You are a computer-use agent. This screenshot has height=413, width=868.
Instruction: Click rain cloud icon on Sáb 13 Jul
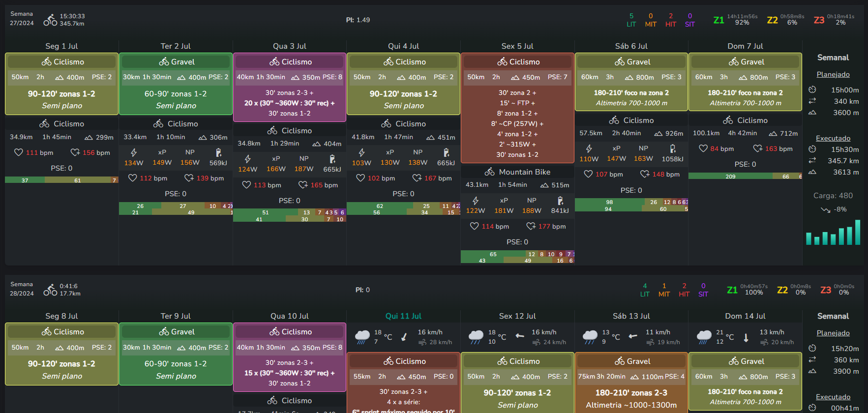point(590,337)
